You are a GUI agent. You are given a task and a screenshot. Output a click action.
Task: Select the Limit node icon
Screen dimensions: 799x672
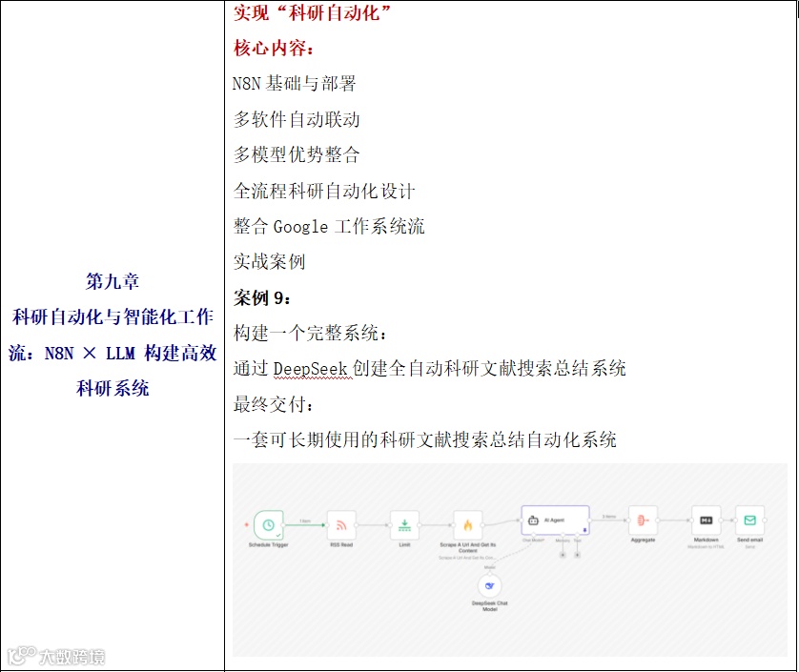(404, 525)
